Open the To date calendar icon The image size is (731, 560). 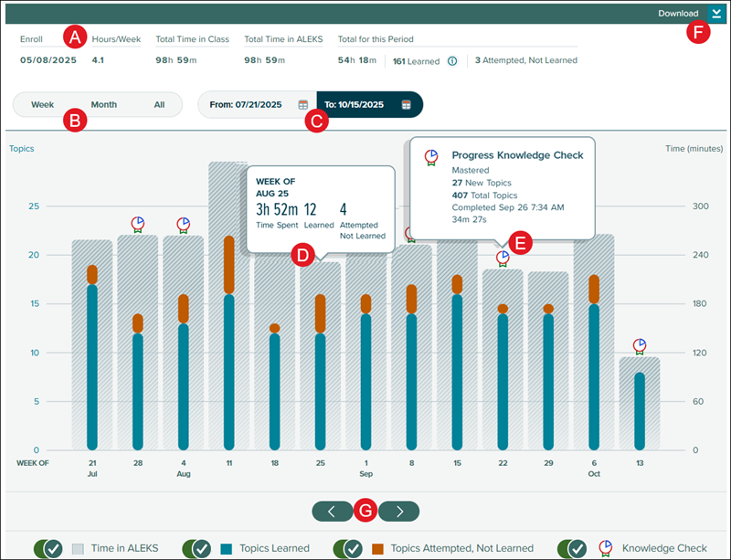[x=406, y=105]
